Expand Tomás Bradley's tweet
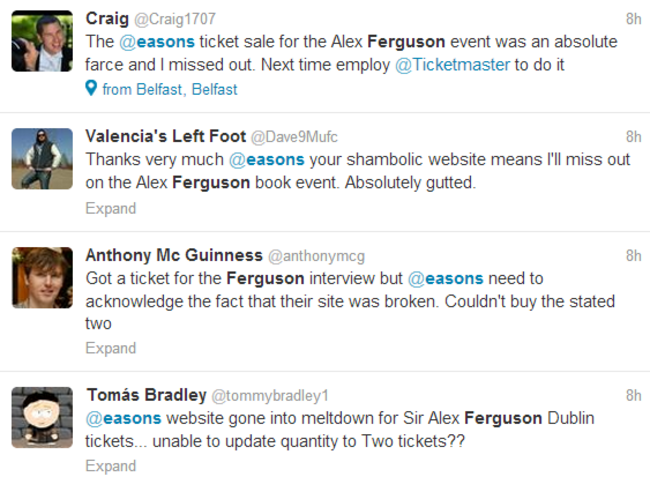This screenshot has height=477, width=650. pyautogui.click(x=110, y=466)
